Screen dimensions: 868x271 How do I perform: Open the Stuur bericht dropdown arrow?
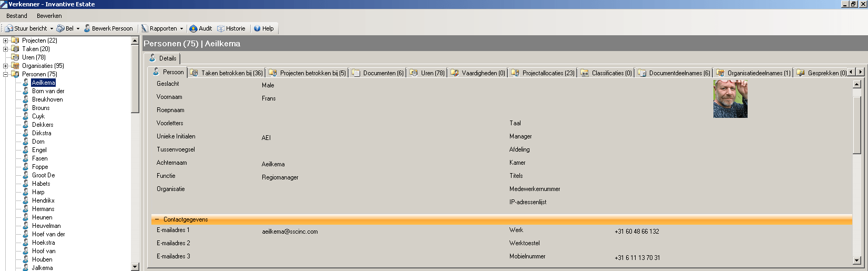point(52,29)
